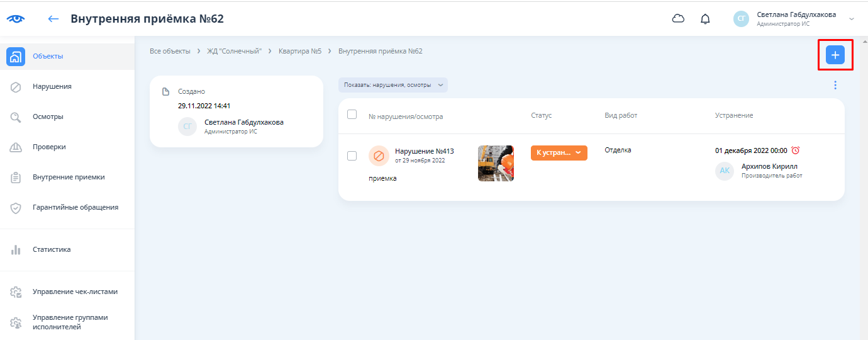Open Статистика in the sidebar

point(52,249)
